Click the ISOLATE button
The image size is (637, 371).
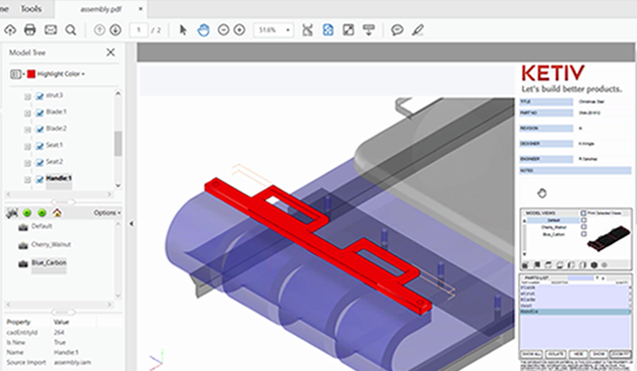coord(555,354)
